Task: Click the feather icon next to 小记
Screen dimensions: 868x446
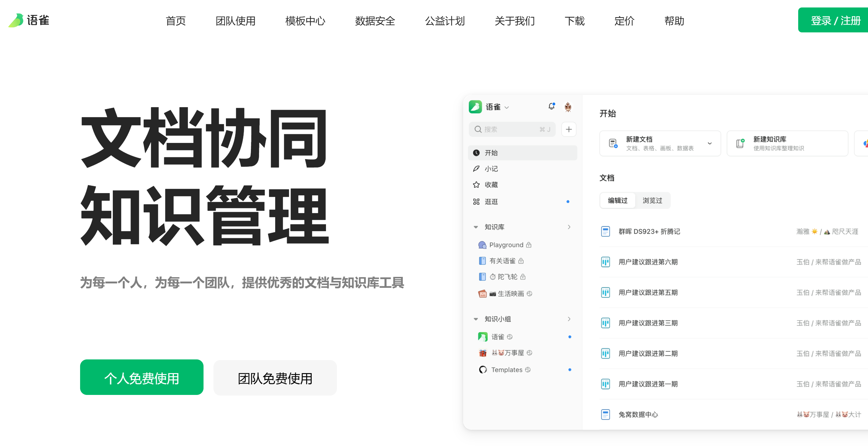Action: click(x=476, y=168)
